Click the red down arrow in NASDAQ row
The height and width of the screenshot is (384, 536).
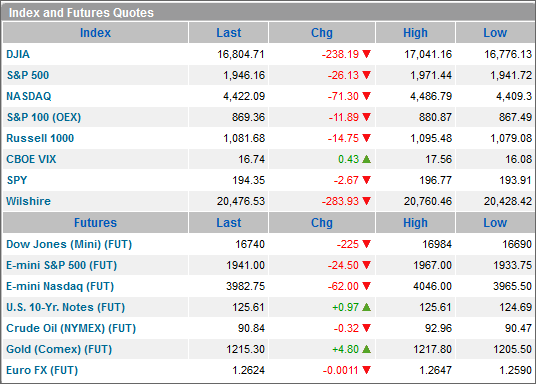click(x=366, y=96)
